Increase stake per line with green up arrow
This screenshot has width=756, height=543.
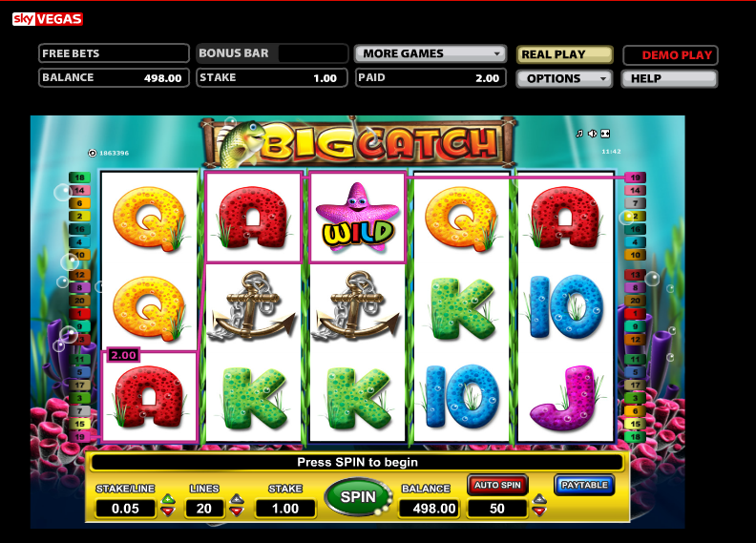[168, 498]
